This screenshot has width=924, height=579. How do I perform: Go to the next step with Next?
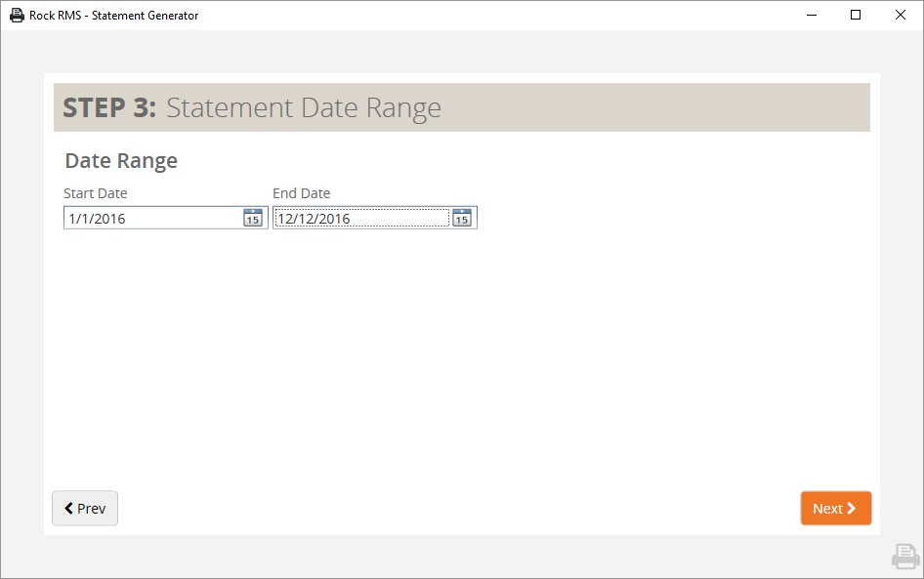pyautogui.click(x=836, y=509)
